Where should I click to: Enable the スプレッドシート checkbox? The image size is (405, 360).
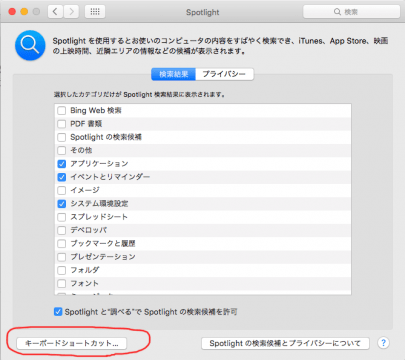(x=61, y=217)
